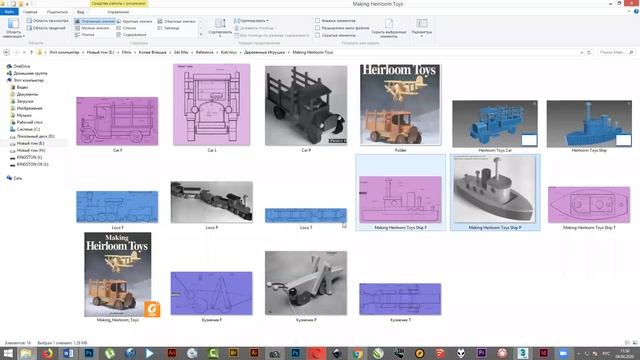Select Сеть in navigation pane
640x360 pixels.
click(x=17, y=178)
